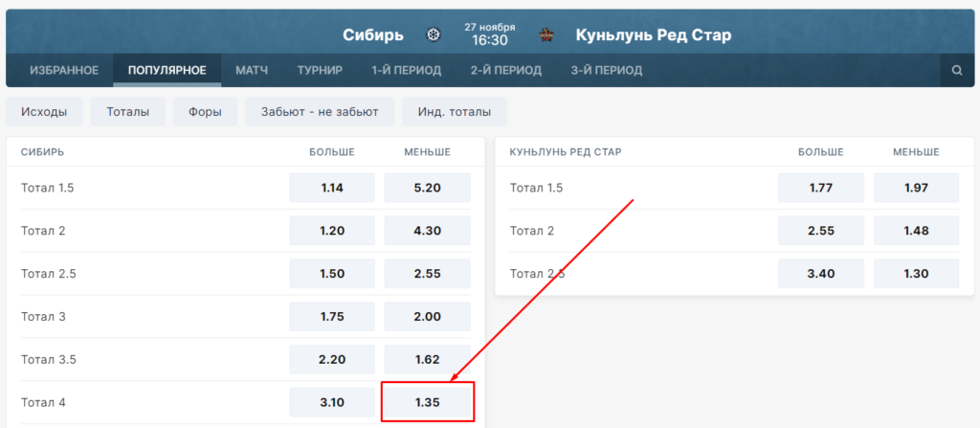Screen dimensions: 980x428
Task: Pick Сибирь Тотал 1.5 больше 1.14
Action: 332,188
